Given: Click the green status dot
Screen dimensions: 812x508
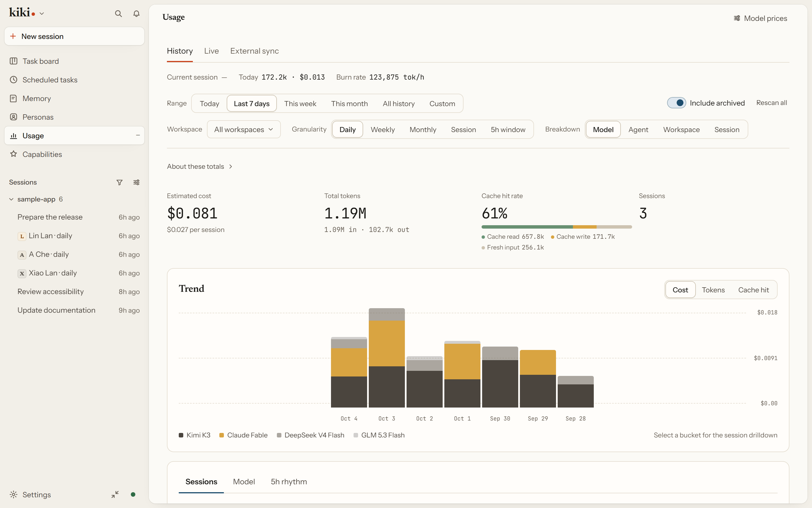Looking at the screenshot, I should (x=133, y=494).
